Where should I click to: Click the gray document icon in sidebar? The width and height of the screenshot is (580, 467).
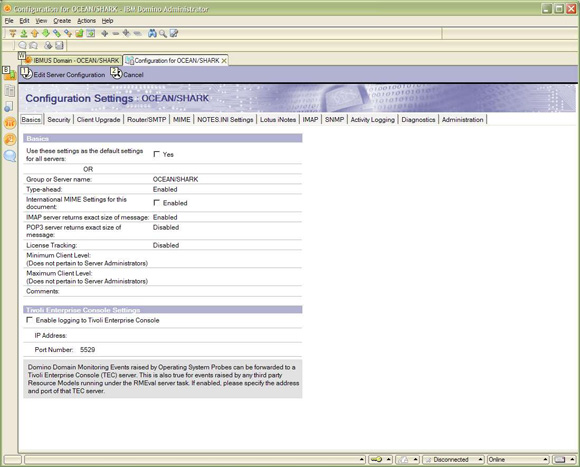click(x=10, y=91)
